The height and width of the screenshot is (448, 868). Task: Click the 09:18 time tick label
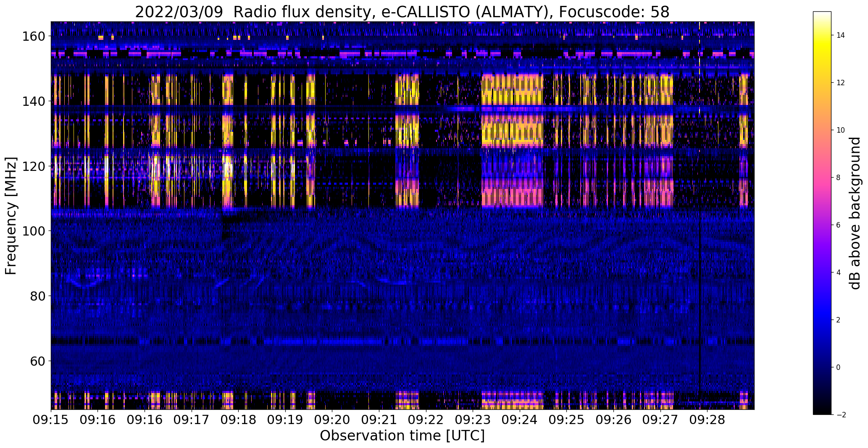(x=239, y=419)
